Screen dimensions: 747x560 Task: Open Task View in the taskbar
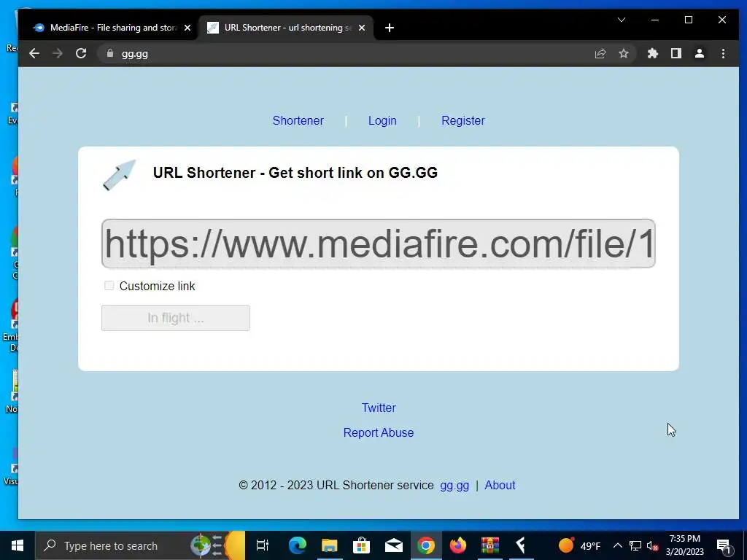click(263, 545)
